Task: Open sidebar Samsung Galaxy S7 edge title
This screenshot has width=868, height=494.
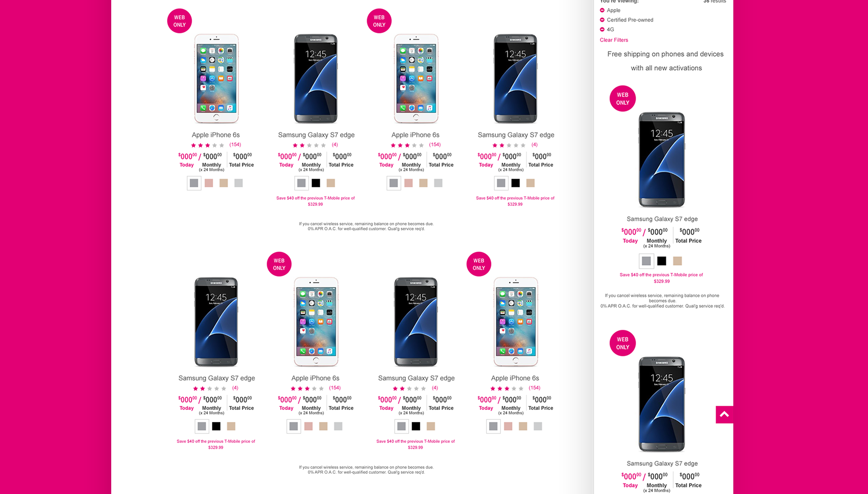Action: click(662, 219)
